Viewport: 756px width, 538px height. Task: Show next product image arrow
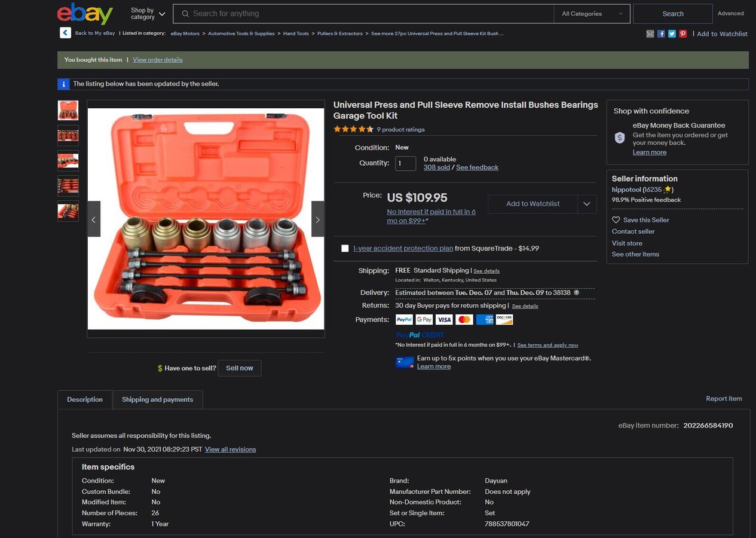pos(317,219)
